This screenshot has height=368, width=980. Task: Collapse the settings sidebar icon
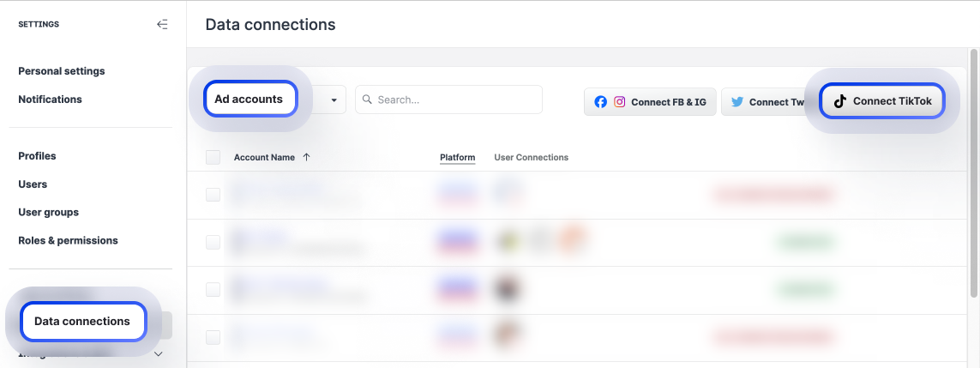point(162,24)
